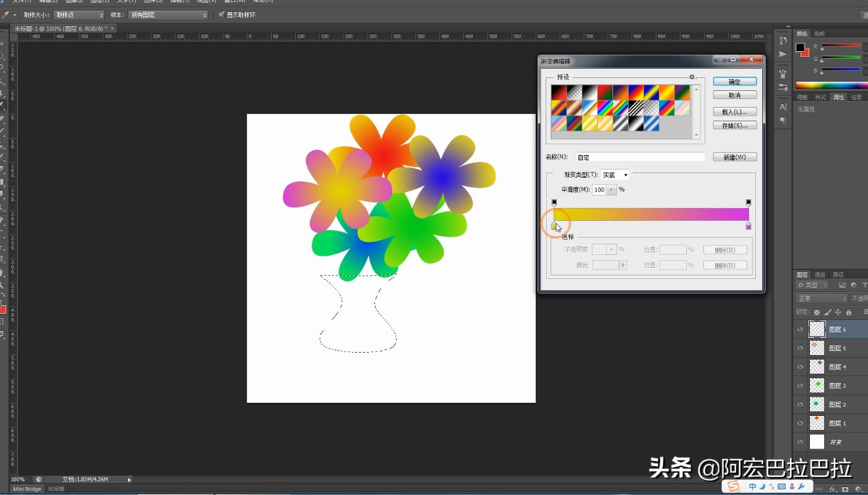Uncheck the 显示取样环 checkbox

coord(221,14)
